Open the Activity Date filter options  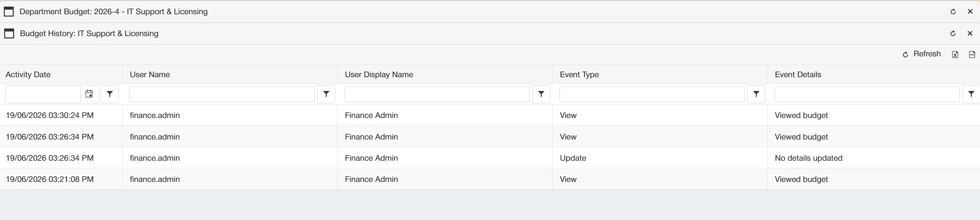[x=110, y=94]
